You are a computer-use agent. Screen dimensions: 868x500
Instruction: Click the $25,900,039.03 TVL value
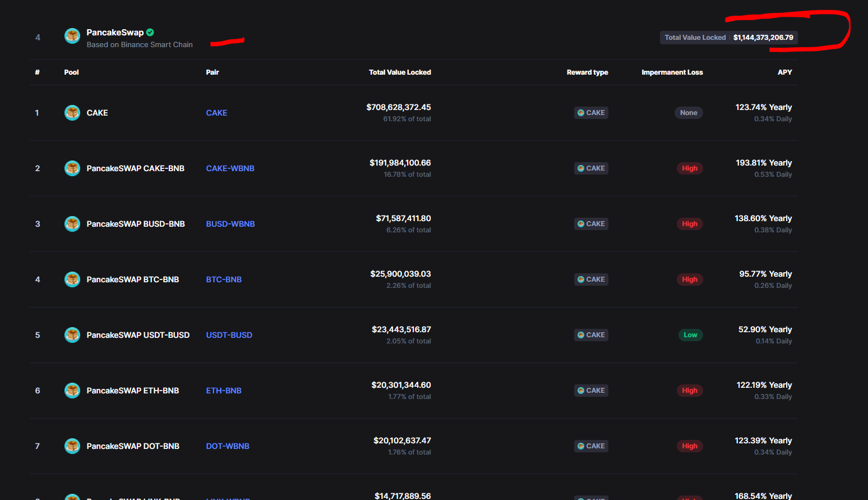coord(400,274)
